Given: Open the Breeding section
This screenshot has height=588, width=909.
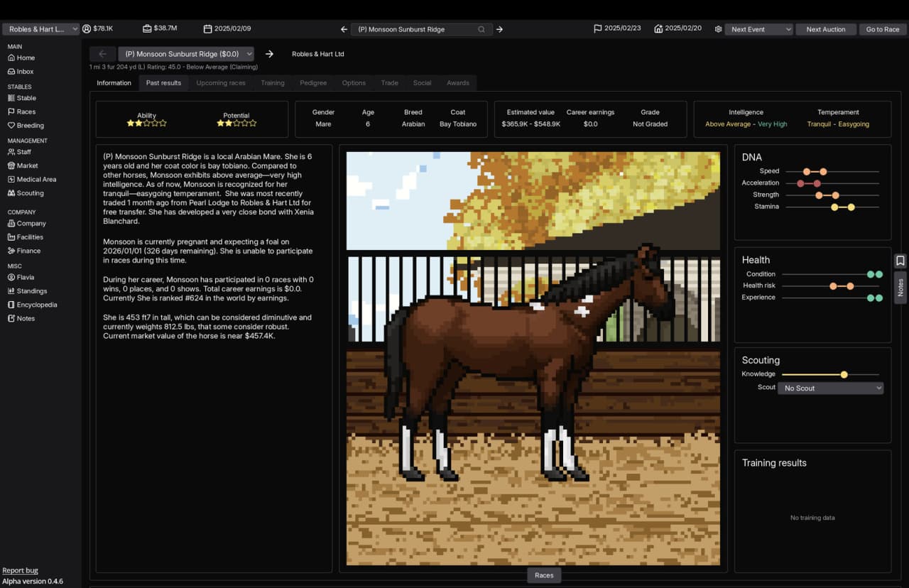Looking at the screenshot, I should click(x=30, y=126).
